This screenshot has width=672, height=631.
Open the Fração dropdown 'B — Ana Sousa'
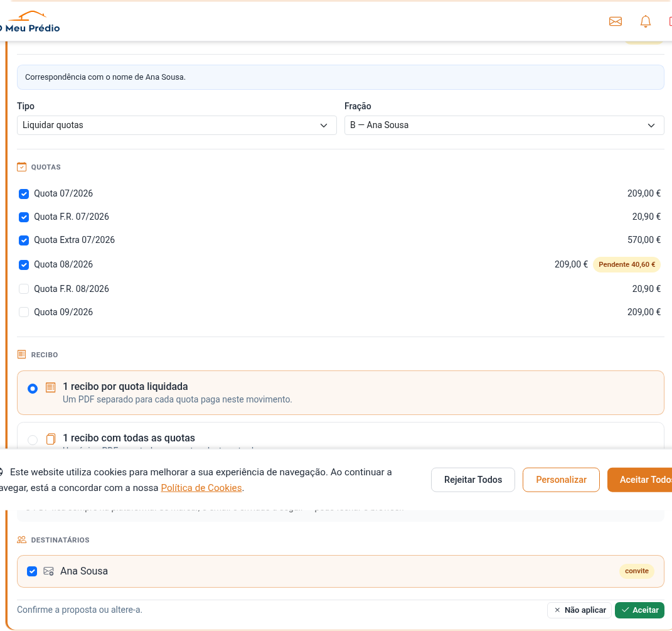504,125
